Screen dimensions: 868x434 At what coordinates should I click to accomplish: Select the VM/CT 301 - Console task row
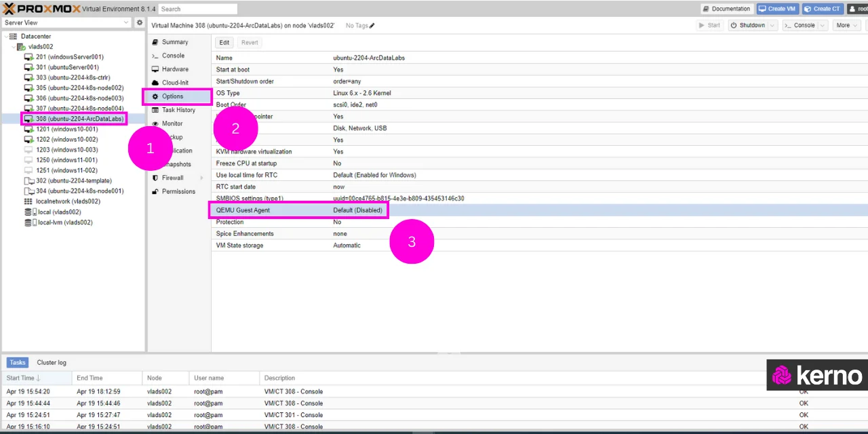pyautogui.click(x=434, y=415)
